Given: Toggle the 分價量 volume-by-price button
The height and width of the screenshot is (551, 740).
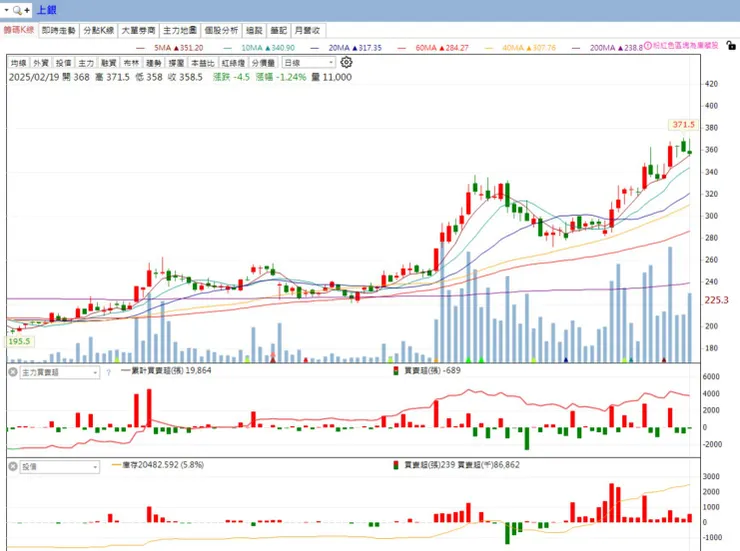Looking at the screenshot, I should click(x=263, y=63).
